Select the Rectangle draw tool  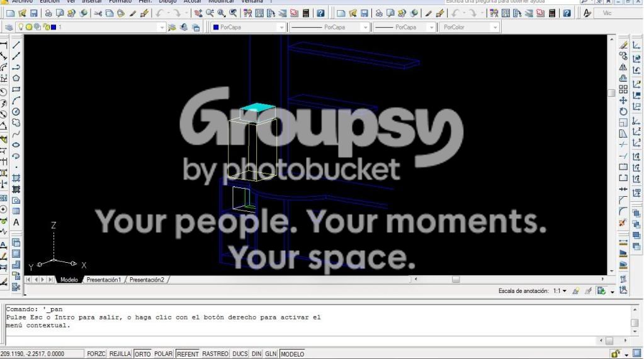point(16,89)
